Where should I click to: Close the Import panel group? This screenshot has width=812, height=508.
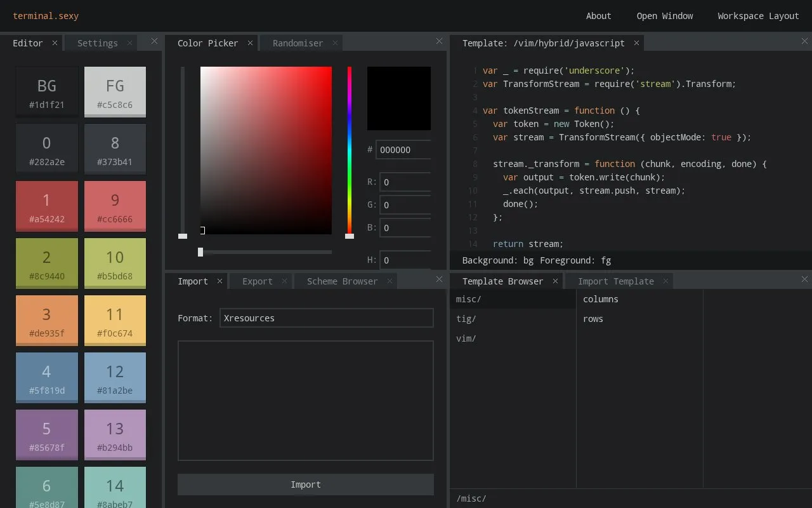pyautogui.click(x=439, y=279)
